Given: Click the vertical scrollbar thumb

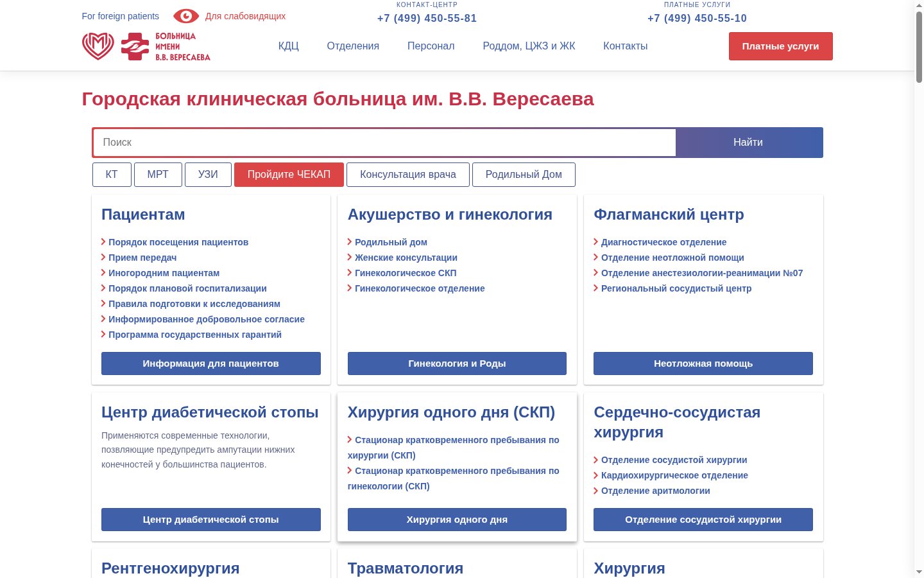Looking at the screenshot, I should [x=919, y=46].
